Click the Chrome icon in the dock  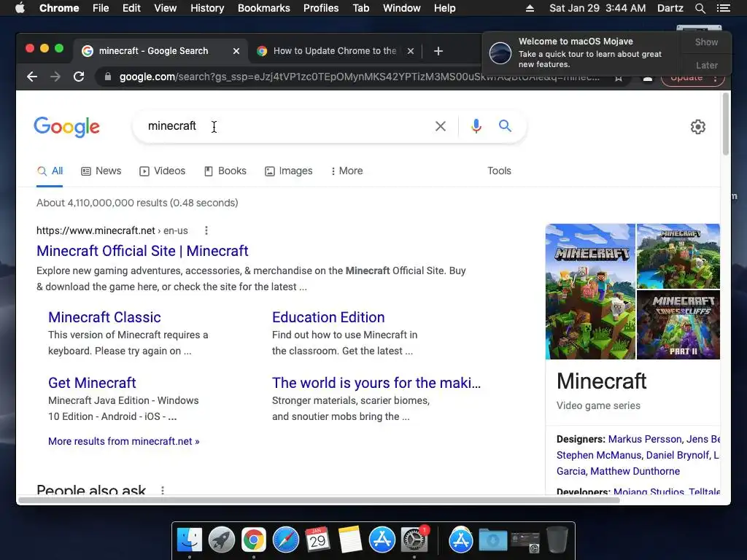pos(253,540)
